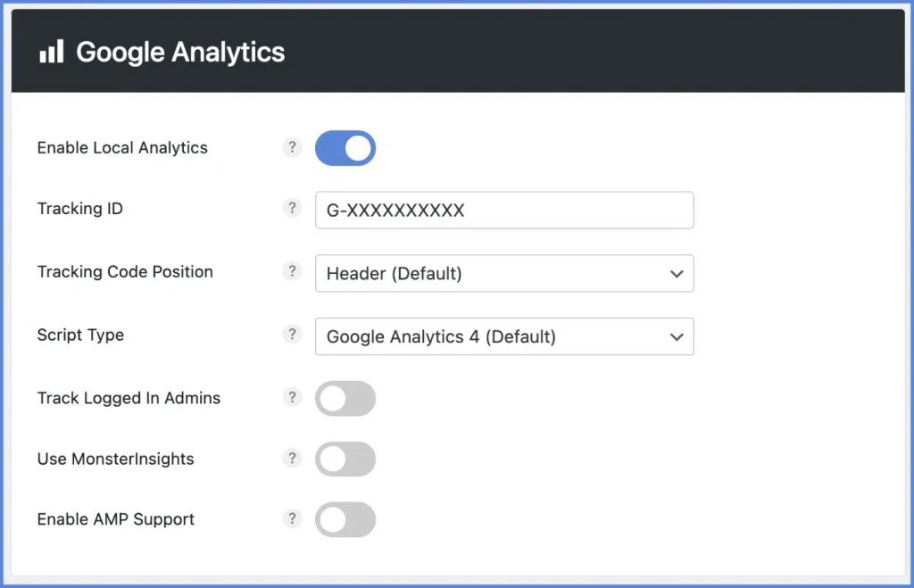Enable the Track Logged In Admins toggle
914x588 pixels.
coord(345,398)
